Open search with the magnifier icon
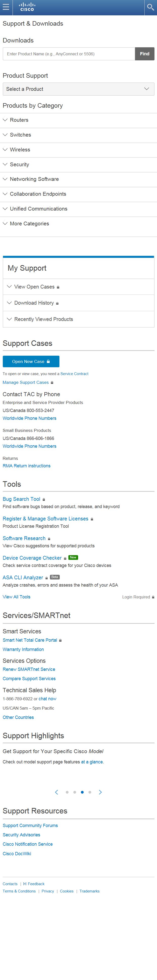 pos(150,7)
